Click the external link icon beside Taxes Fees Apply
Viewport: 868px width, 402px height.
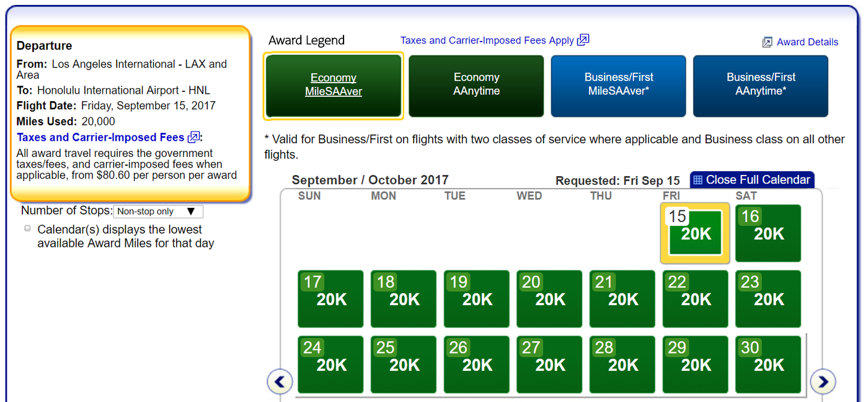(x=583, y=40)
